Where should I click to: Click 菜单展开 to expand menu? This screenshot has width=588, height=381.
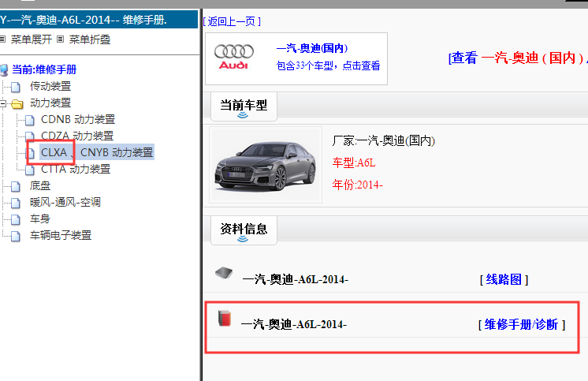[x=32, y=39]
